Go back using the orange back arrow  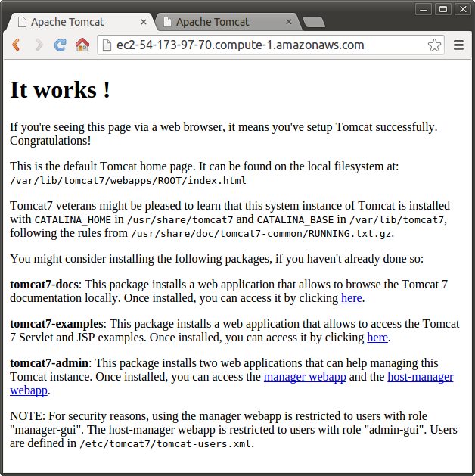tap(16, 45)
